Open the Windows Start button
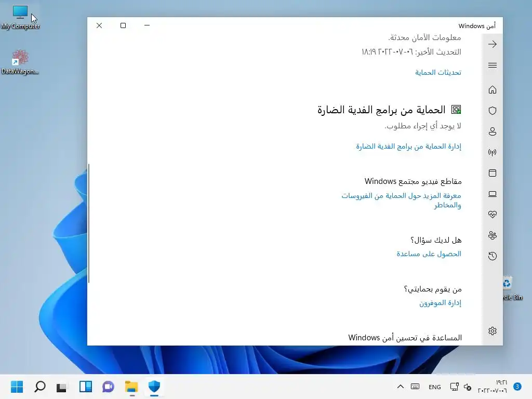This screenshot has width=532, height=399. tap(17, 387)
